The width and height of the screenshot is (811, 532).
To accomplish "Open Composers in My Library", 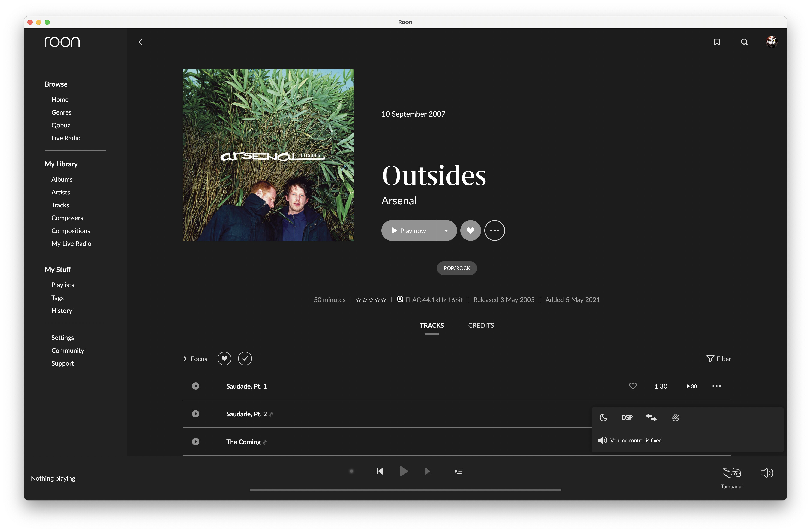I will (67, 218).
